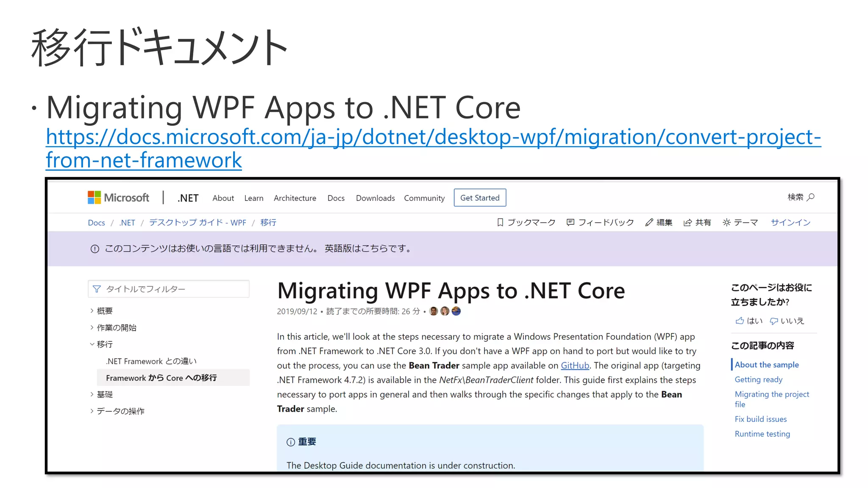Open the GitHub link in article

(575, 366)
